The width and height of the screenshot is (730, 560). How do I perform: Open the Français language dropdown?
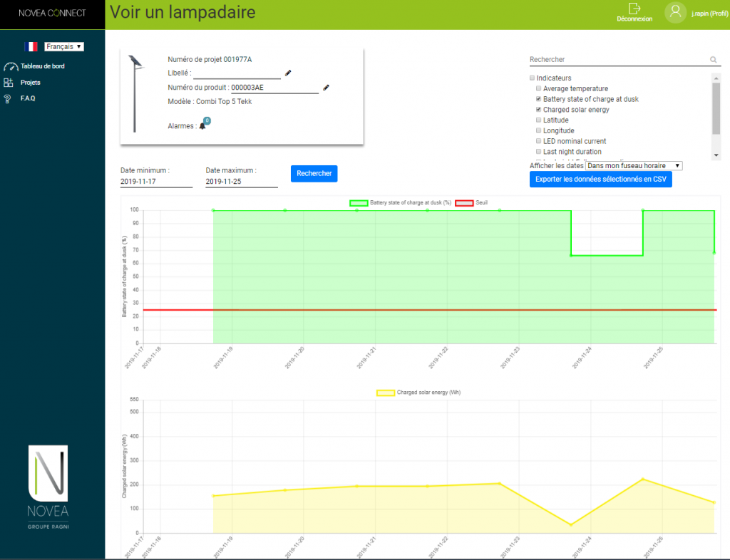[64, 46]
